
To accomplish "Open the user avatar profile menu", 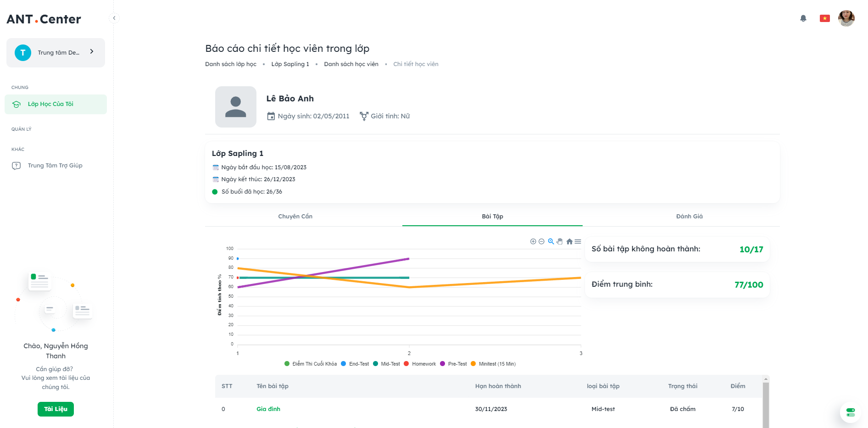I will pyautogui.click(x=846, y=18).
